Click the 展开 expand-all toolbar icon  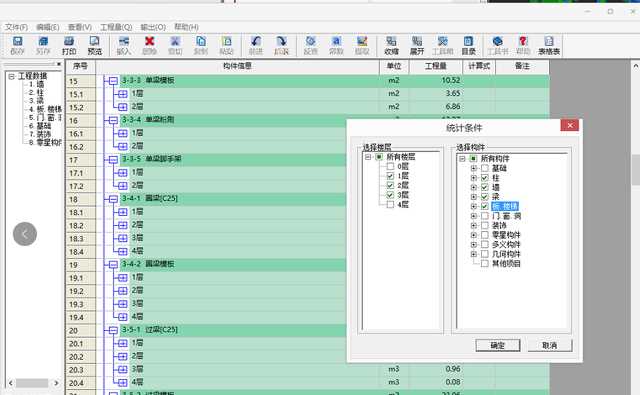[x=417, y=45]
